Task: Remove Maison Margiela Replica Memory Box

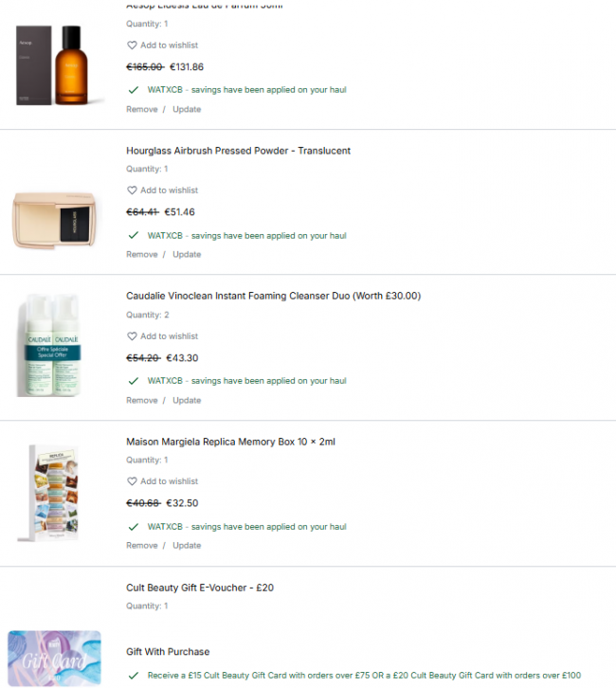Action: 142,546
